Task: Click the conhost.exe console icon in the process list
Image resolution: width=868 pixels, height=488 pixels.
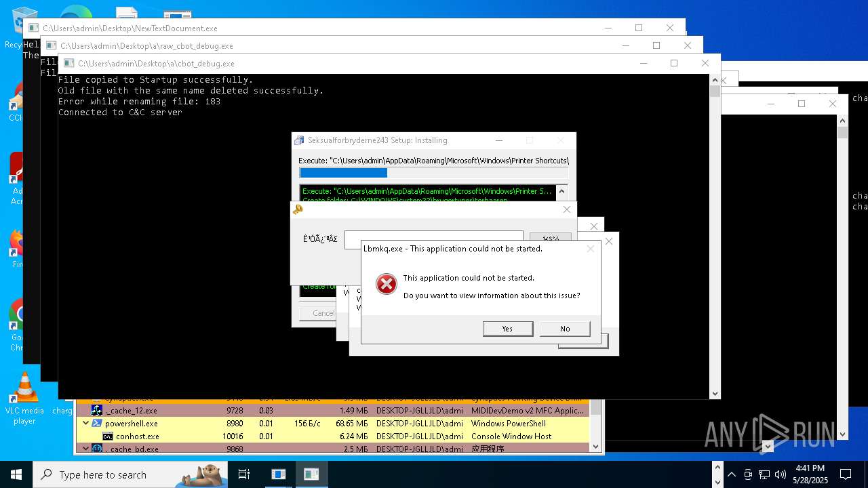Action: pyautogui.click(x=108, y=436)
